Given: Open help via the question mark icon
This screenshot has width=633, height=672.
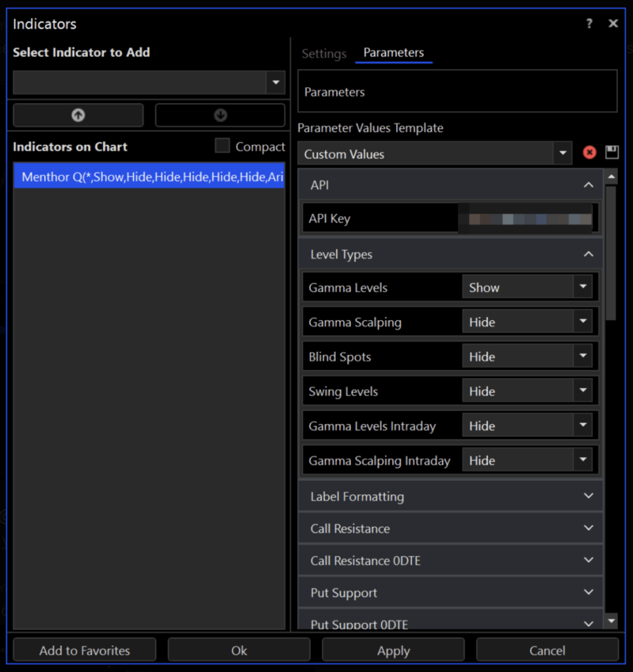Looking at the screenshot, I should 589,23.
